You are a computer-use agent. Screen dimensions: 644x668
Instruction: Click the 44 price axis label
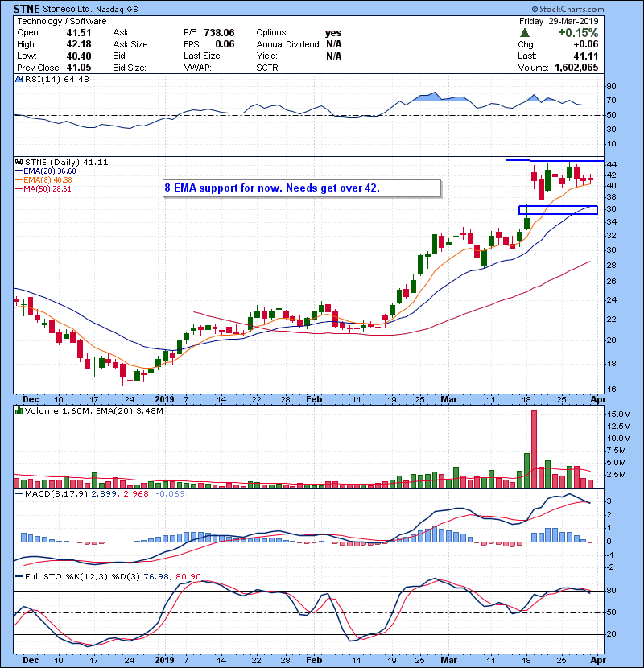click(611, 164)
